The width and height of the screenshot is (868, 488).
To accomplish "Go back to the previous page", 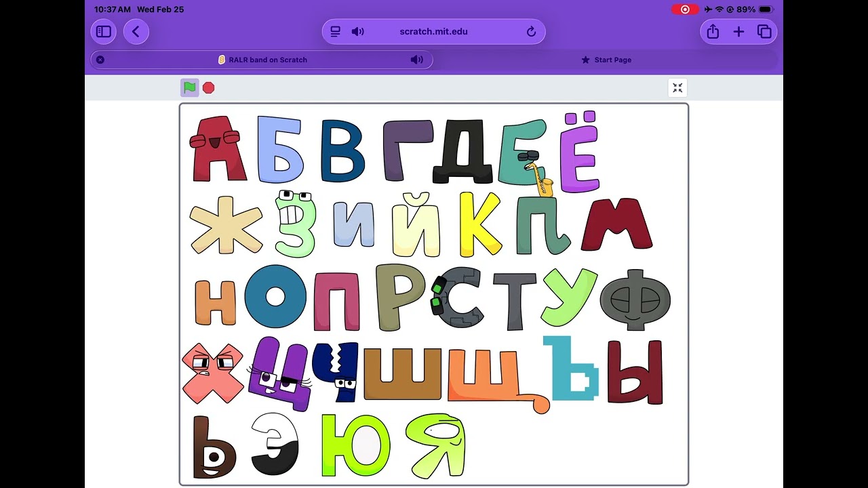I will point(136,31).
